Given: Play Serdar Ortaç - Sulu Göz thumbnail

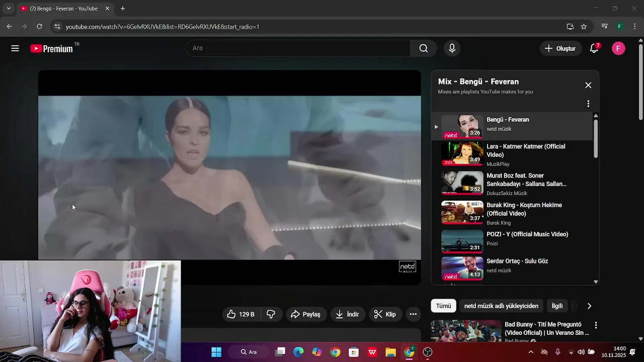Looking at the screenshot, I should [462, 268].
